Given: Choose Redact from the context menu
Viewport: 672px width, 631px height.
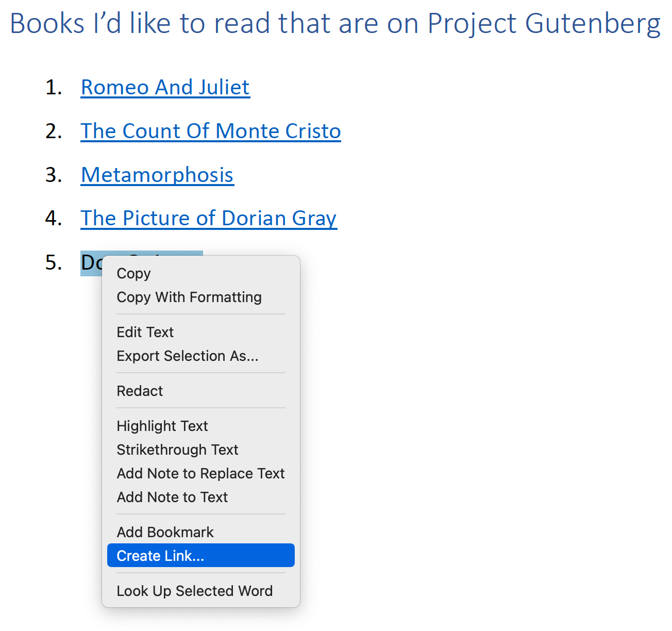Looking at the screenshot, I should click(x=140, y=391).
